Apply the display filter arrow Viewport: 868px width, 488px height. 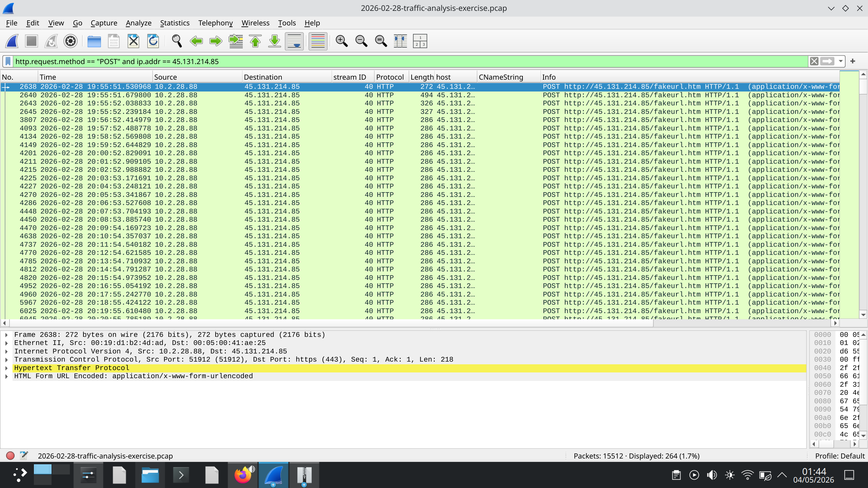(827, 61)
